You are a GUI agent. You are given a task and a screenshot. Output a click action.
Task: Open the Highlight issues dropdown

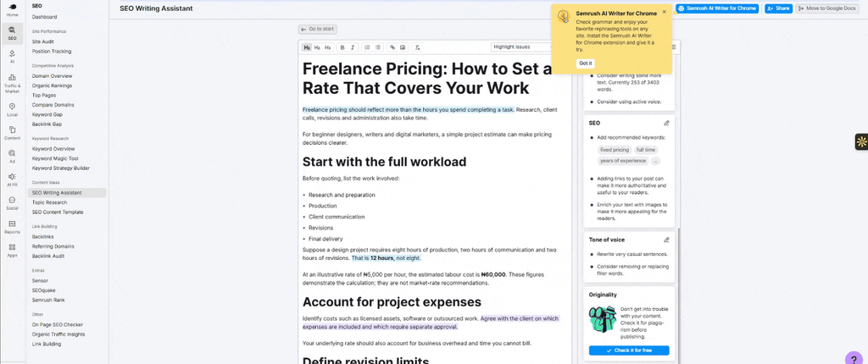click(x=521, y=47)
